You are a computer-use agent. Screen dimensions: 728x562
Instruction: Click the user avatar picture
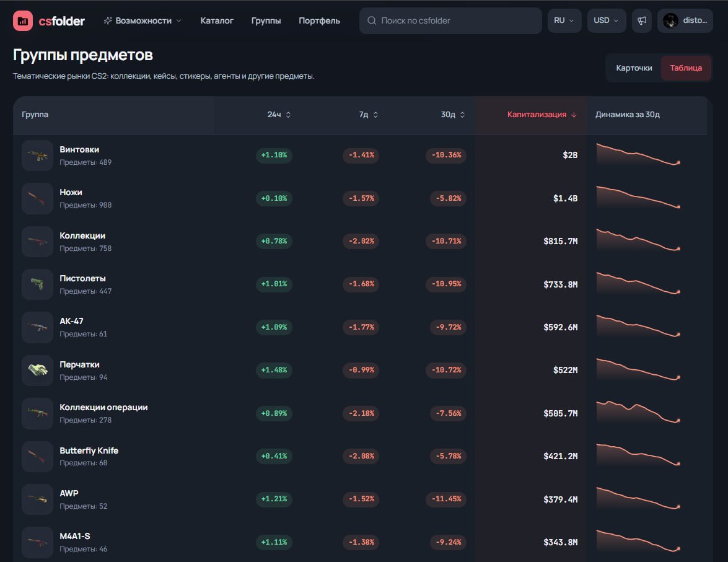[x=670, y=20]
